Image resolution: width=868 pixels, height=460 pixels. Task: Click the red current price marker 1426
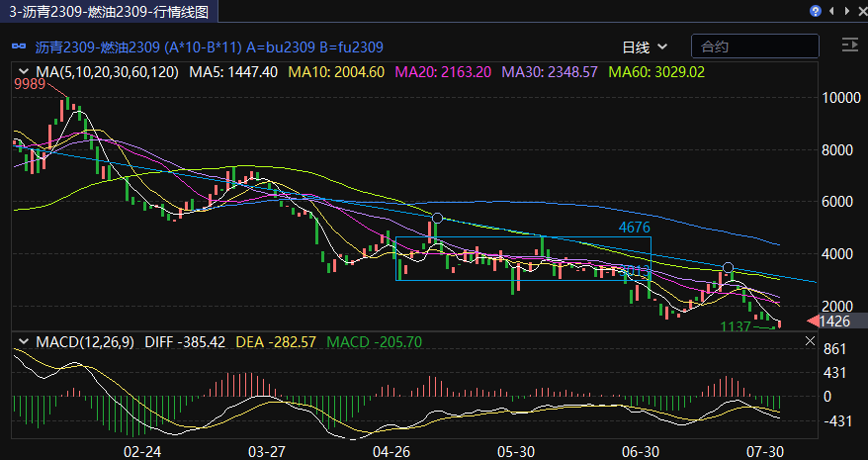coord(829,322)
